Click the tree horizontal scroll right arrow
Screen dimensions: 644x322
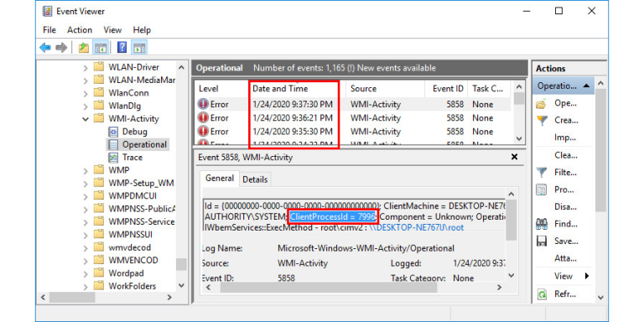pos(169,297)
